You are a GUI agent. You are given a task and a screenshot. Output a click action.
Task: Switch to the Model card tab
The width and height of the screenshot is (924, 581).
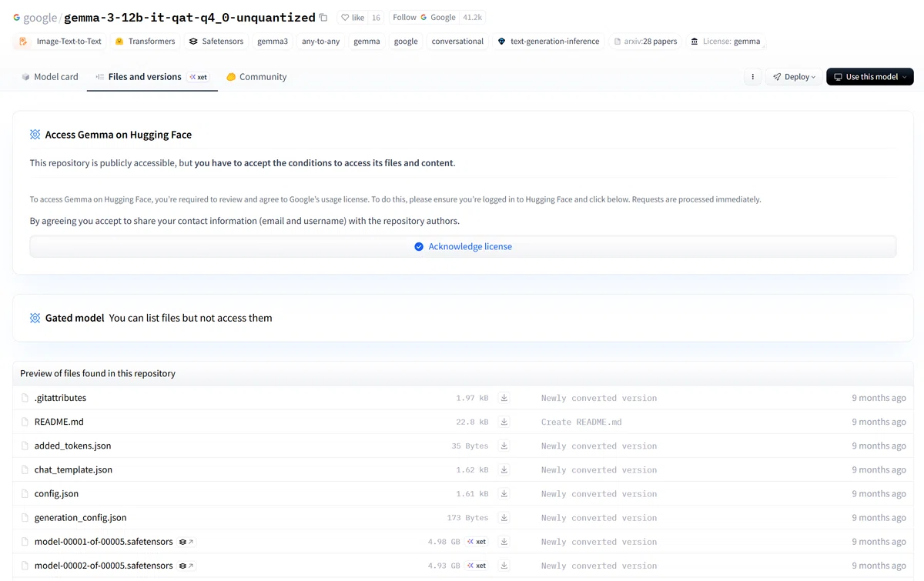click(x=49, y=77)
